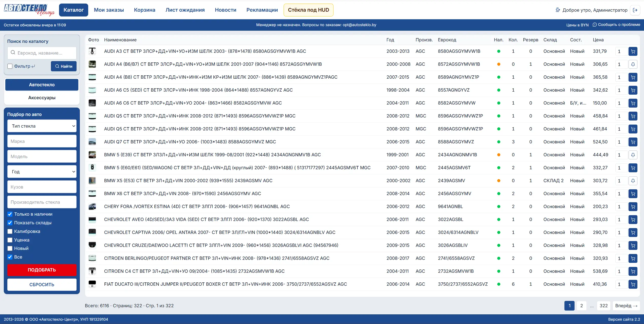Open the Каталог tab
Screen dimensions: 644x324
coord(73,10)
